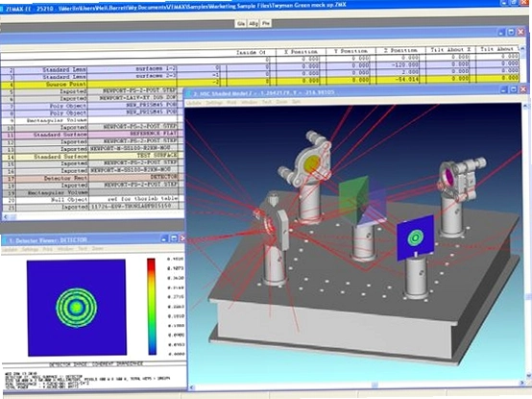Click the Pre toolbar button

pyautogui.click(x=266, y=23)
